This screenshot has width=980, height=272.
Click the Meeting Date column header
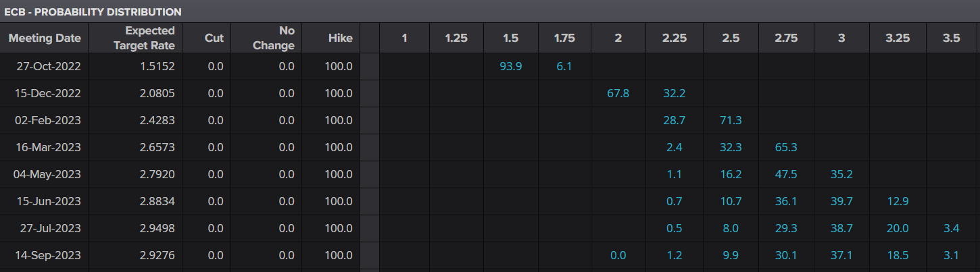[45, 38]
